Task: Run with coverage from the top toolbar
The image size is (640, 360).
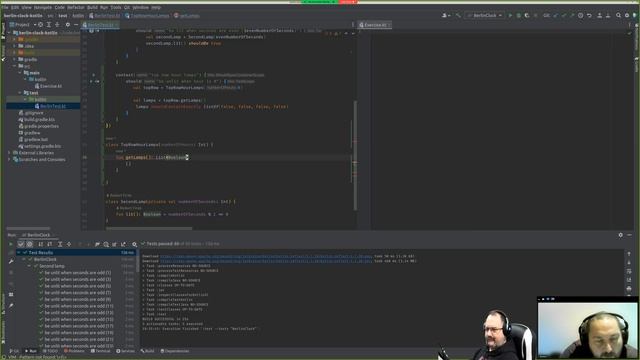Action: [x=527, y=16]
